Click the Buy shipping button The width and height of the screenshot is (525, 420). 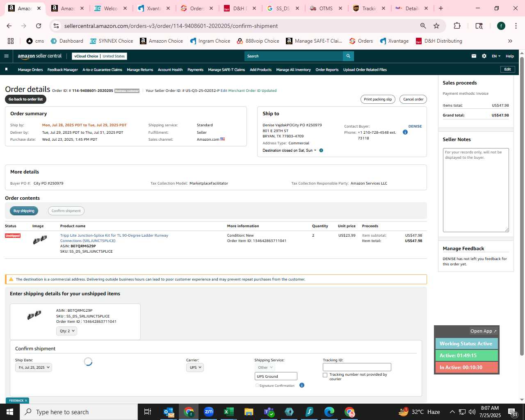pyautogui.click(x=24, y=211)
